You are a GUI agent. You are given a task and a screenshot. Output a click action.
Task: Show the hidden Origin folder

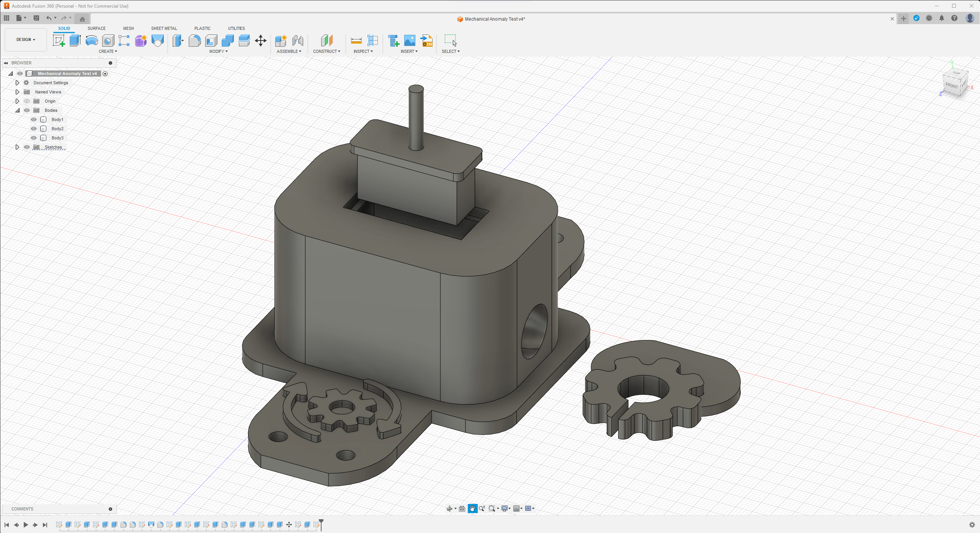(x=27, y=101)
